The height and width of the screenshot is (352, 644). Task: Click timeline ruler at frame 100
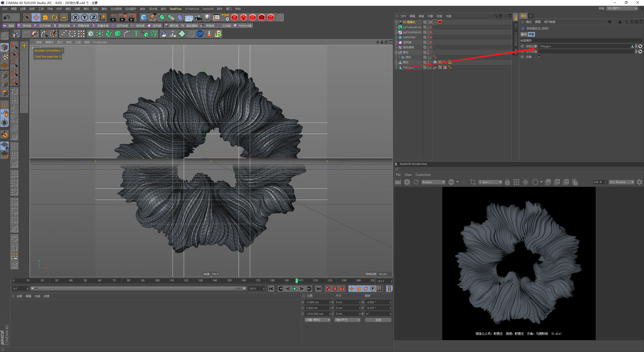point(157,281)
